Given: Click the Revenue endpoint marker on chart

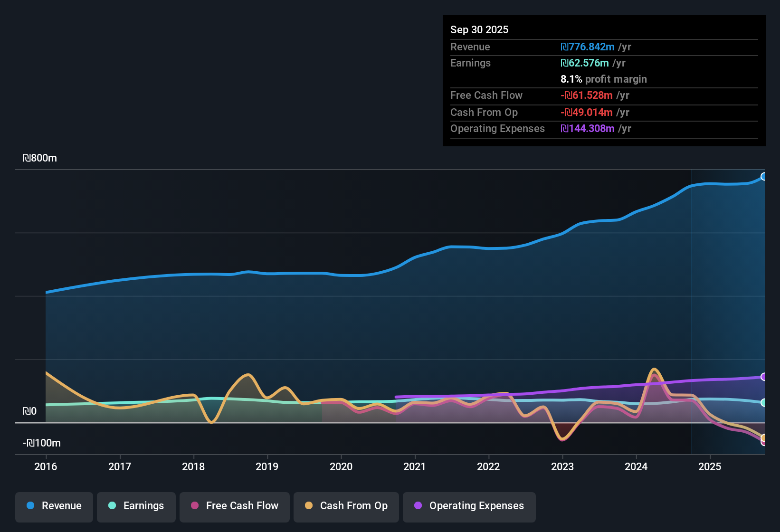Looking at the screenshot, I should point(763,177).
